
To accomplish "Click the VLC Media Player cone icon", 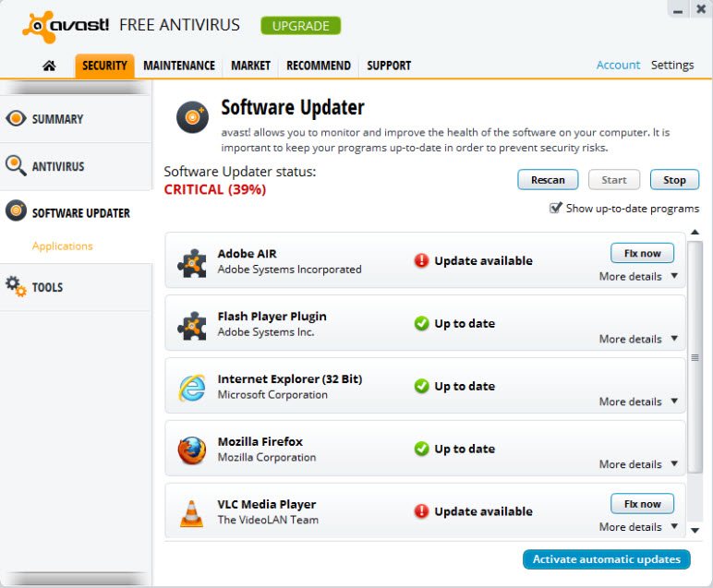I will tap(192, 513).
